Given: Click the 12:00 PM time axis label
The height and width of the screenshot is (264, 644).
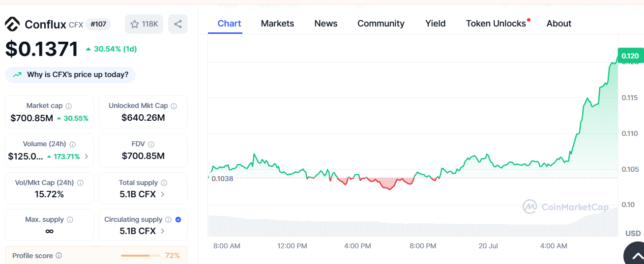Looking at the screenshot, I should tap(292, 246).
